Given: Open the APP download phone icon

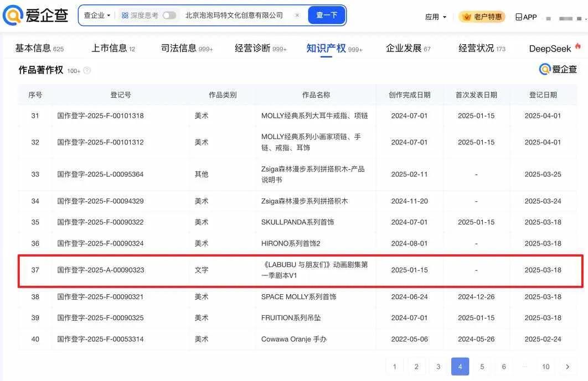Looking at the screenshot, I should pos(519,17).
